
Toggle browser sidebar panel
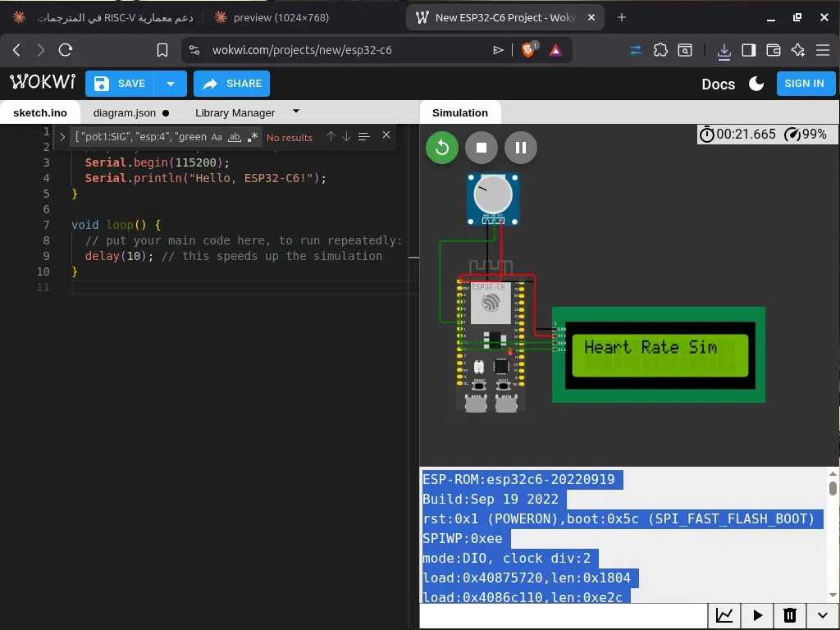[748, 50]
